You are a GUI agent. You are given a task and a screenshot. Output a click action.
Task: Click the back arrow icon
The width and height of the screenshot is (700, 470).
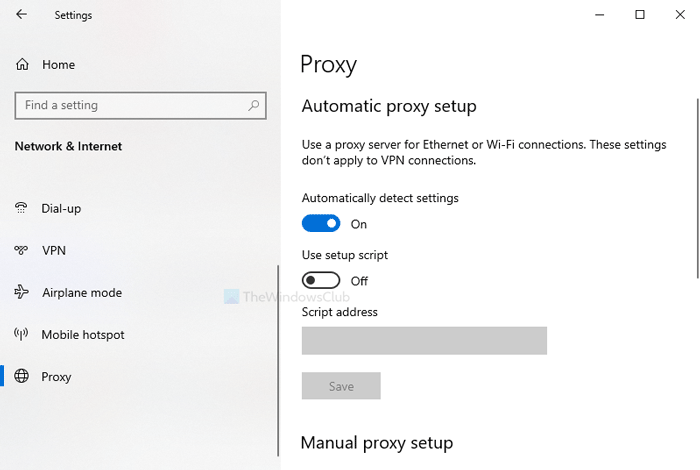click(22, 15)
